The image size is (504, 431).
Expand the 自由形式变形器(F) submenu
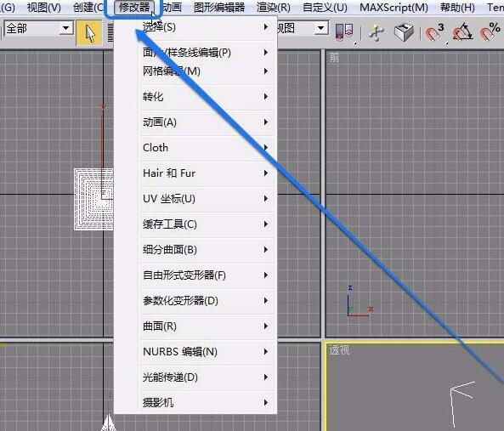pyautogui.click(x=207, y=275)
